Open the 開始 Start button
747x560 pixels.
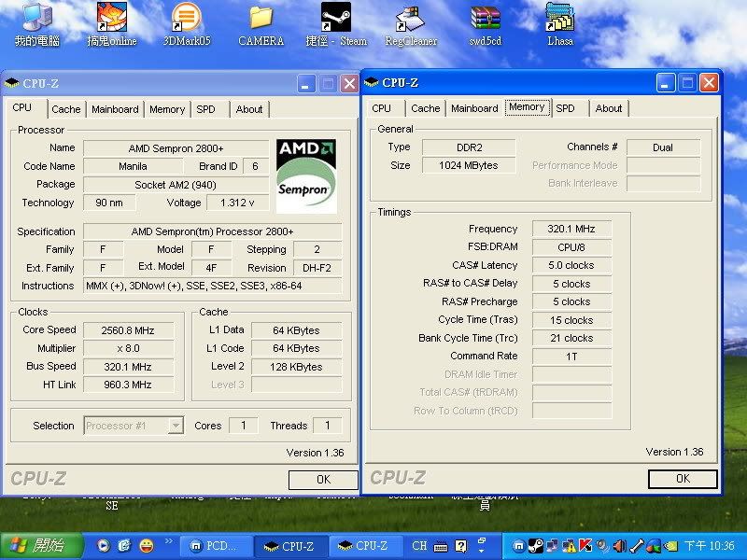[x=42, y=546]
